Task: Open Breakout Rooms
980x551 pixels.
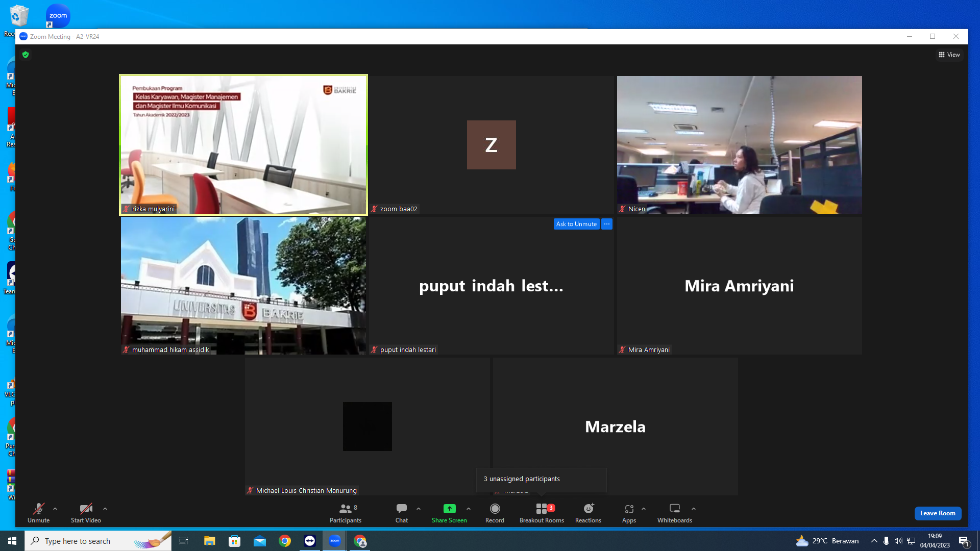Action: click(542, 513)
